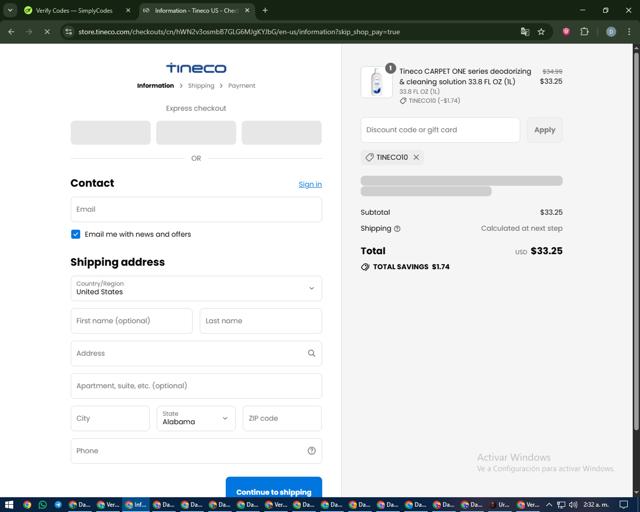Focus the Email input field
This screenshot has height=512, width=640.
pos(196,209)
